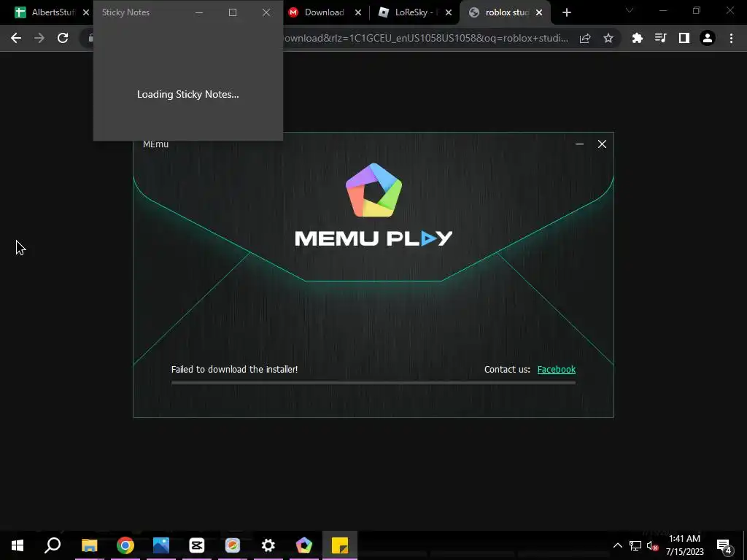Click the Chrome forward arrow
747x560 pixels.
39,38
